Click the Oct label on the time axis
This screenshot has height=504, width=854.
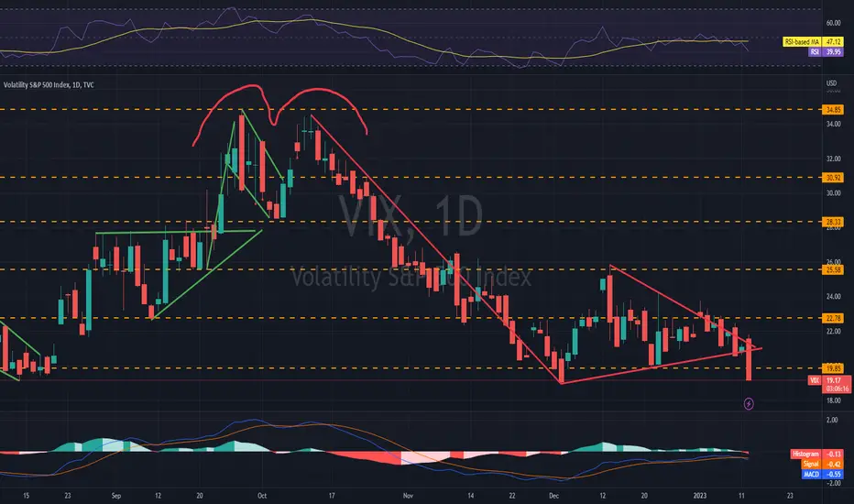pos(262,496)
